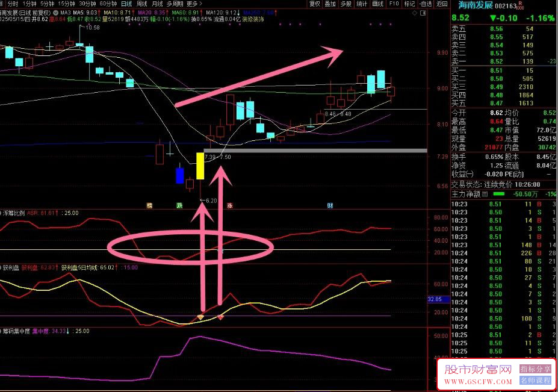Select the 60分钟 period tab

tap(108, 4)
